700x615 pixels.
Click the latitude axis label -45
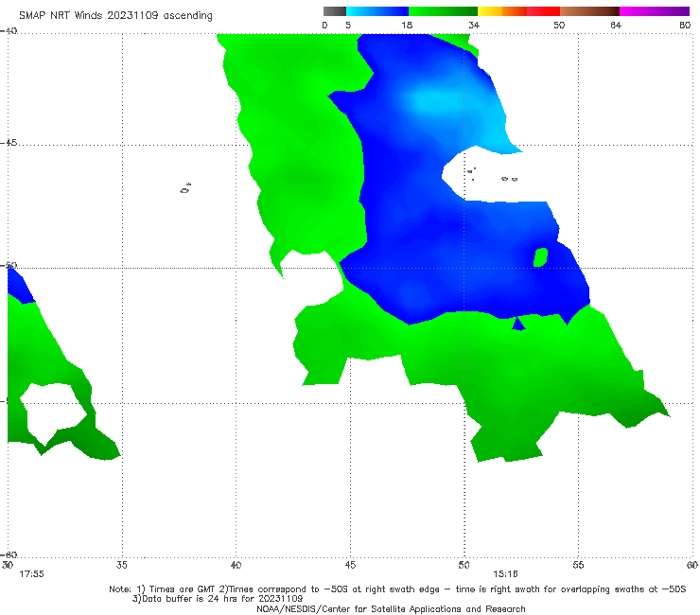pos(9,143)
